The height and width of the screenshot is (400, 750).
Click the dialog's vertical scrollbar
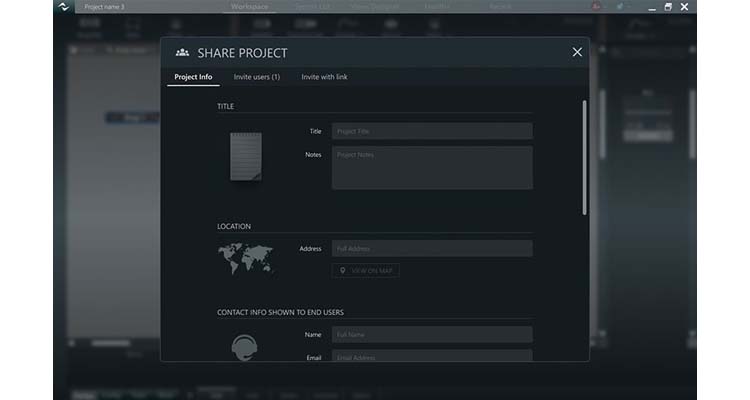point(584,155)
